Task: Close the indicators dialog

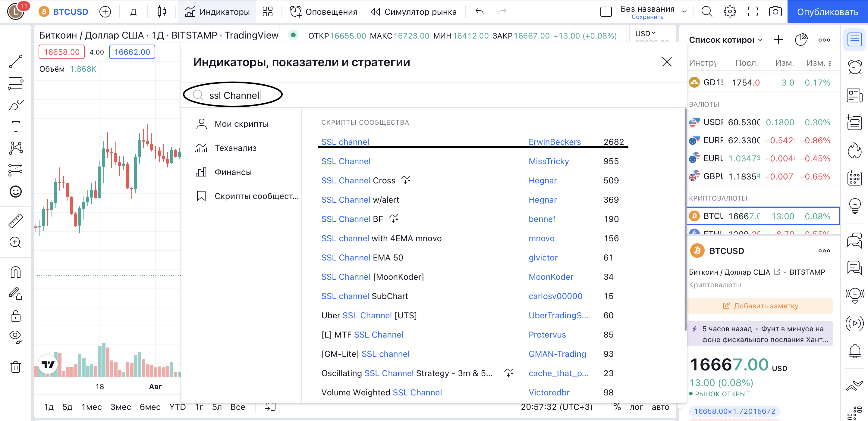Action: tap(667, 62)
